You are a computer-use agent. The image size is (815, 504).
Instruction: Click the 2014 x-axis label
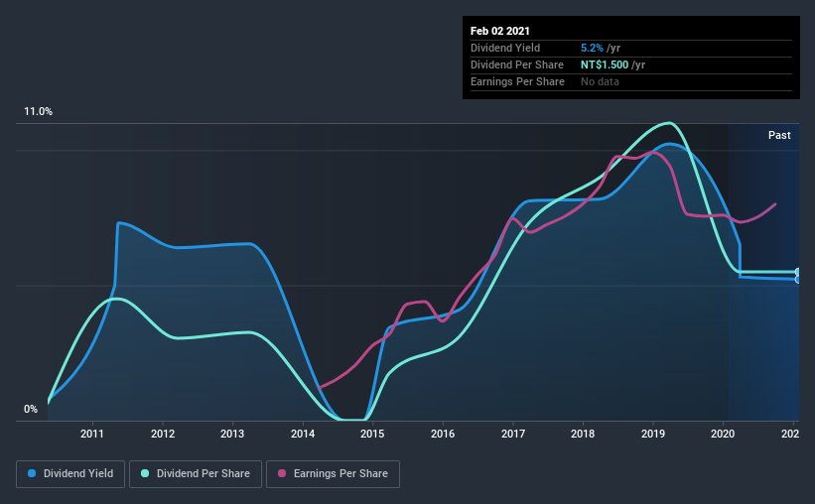point(303,434)
